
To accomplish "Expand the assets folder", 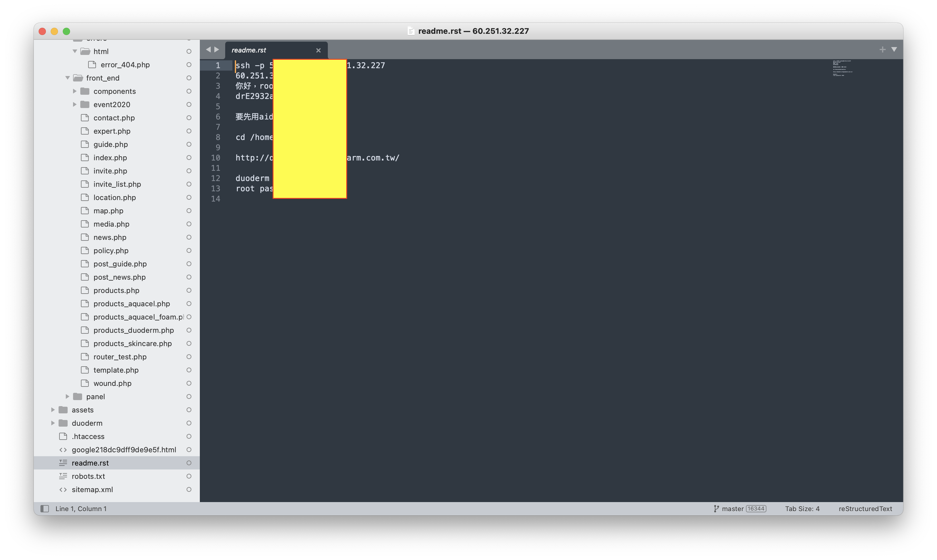I will (x=53, y=409).
